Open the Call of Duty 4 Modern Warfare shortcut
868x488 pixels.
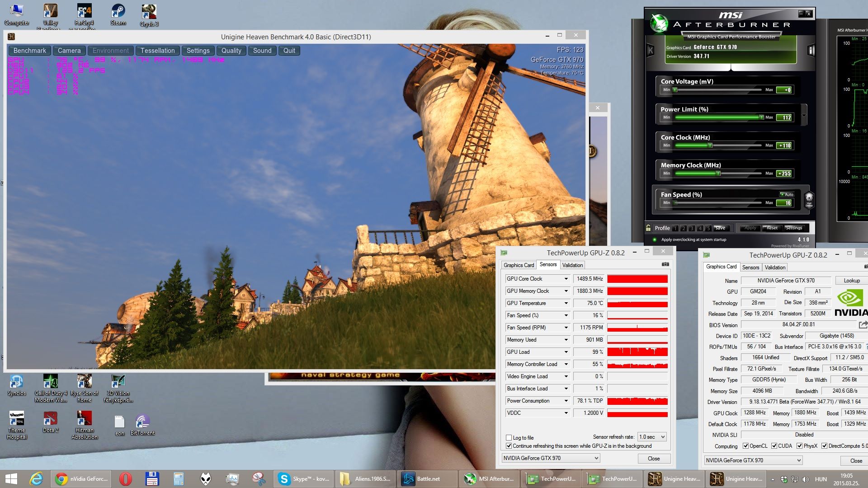point(51,388)
